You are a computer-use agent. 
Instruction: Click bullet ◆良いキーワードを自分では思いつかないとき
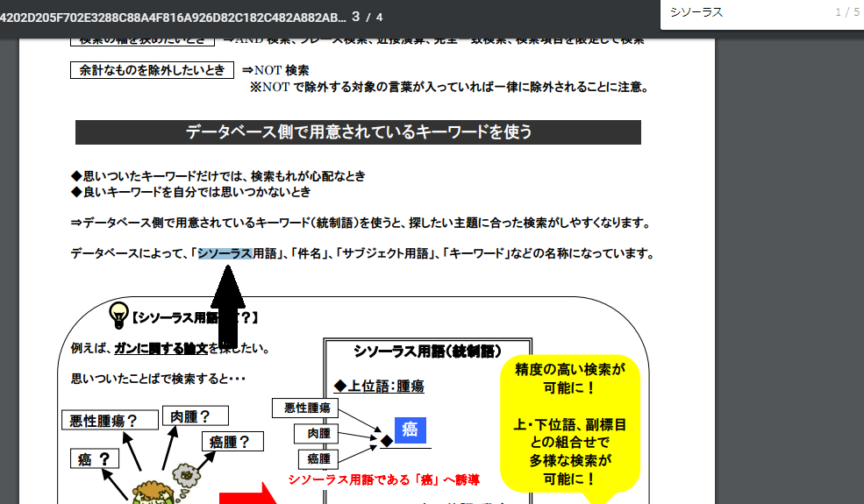[x=190, y=192]
